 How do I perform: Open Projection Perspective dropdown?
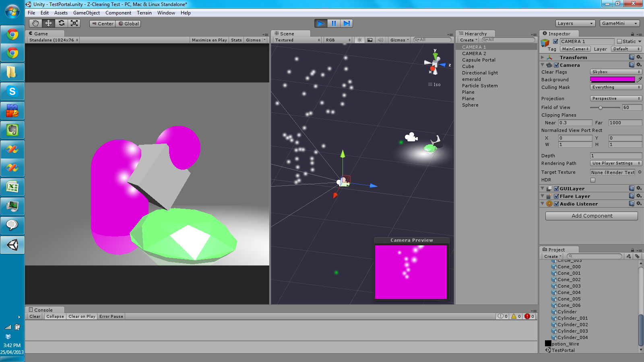point(616,98)
